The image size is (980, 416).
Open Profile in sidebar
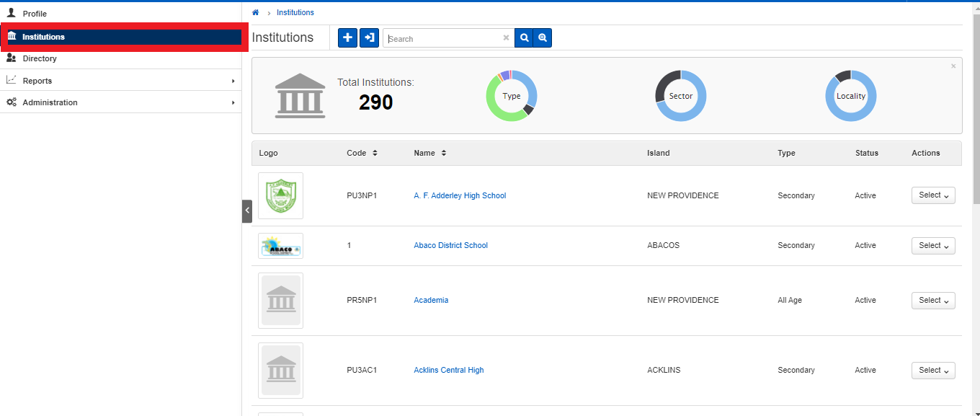click(120, 14)
